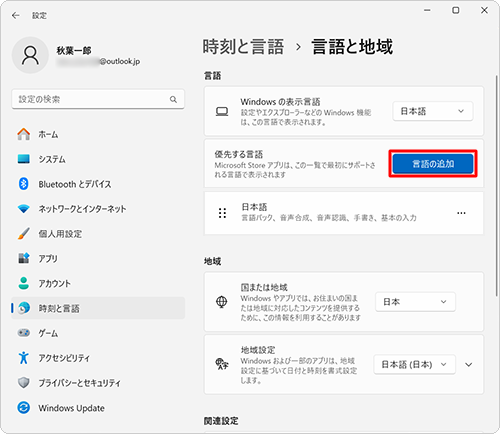The width and height of the screenshot is (500, 434).
Task: Open the 国または地域 日本 dropdown
Action: (x=415, y=302)
